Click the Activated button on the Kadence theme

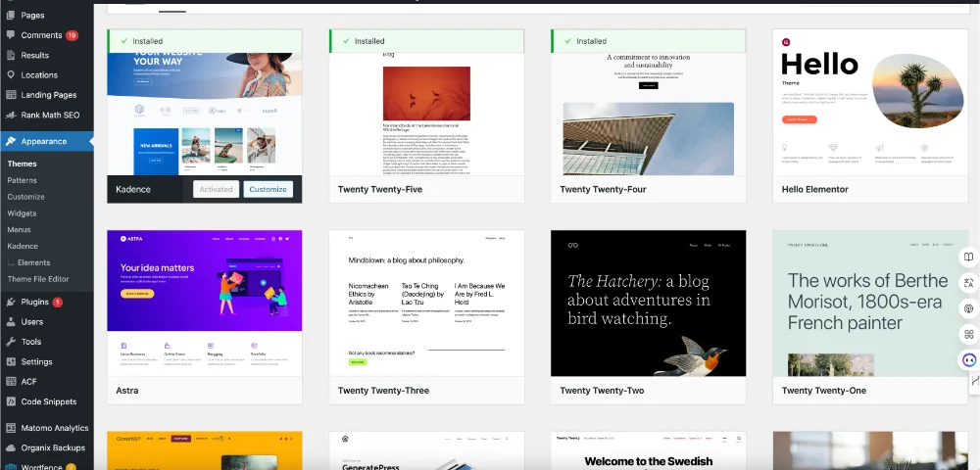[x=217, y=189]
